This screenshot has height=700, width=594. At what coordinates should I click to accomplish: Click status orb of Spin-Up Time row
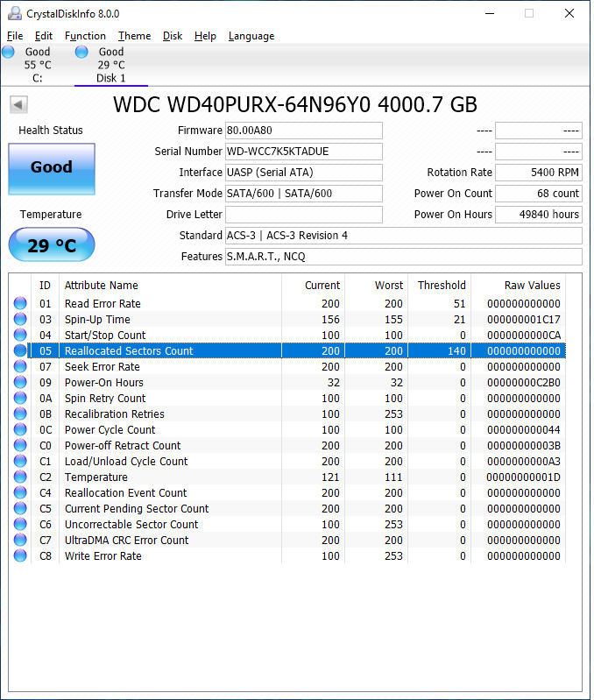click(20, 319)
